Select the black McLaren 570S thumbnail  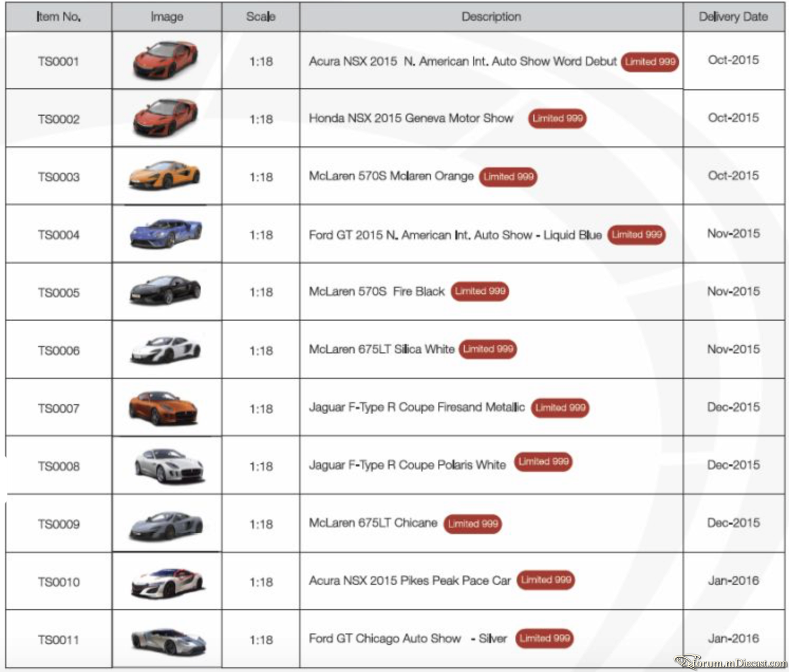click(165, 291)
